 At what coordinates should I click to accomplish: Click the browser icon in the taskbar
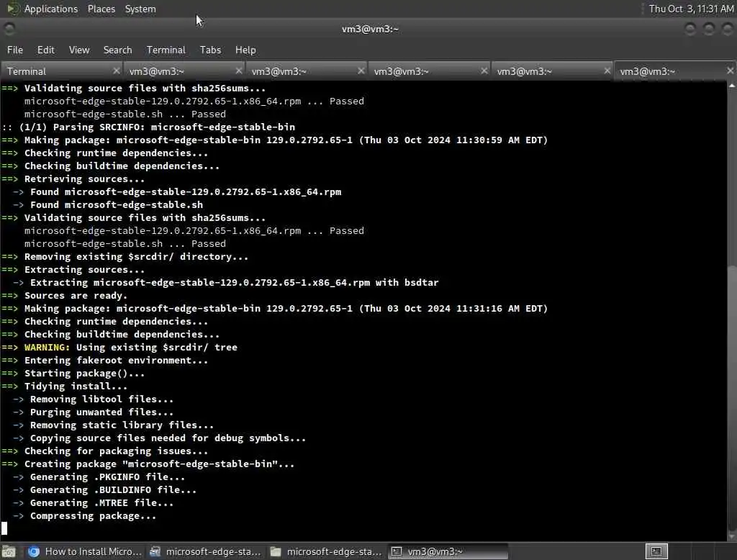(x=33, y=551)
